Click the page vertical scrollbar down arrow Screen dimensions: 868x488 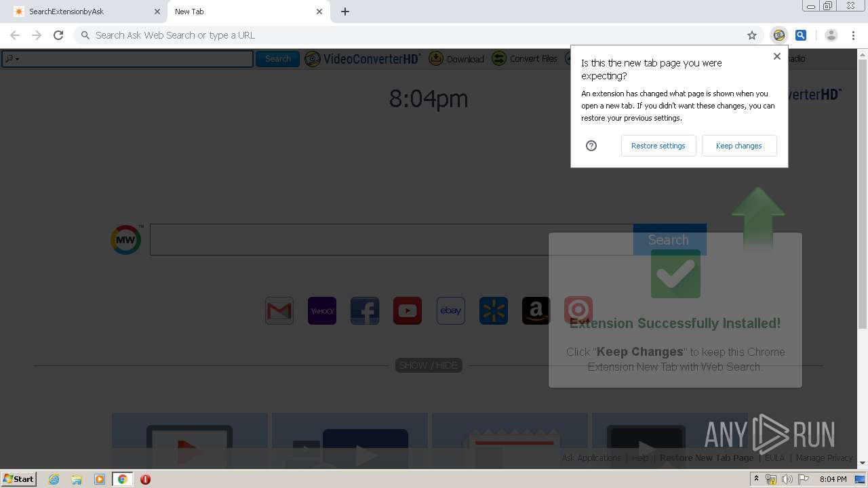pyautogui.click(x=863, y=464)
